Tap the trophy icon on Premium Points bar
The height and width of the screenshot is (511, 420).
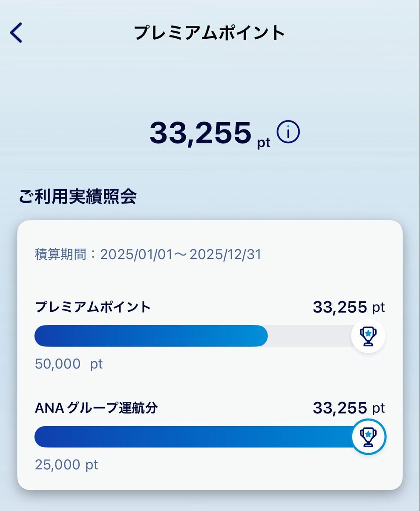coord(368,336)
